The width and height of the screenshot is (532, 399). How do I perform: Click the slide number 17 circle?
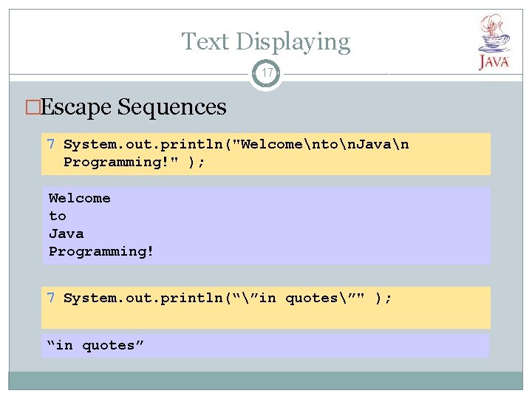266,74
